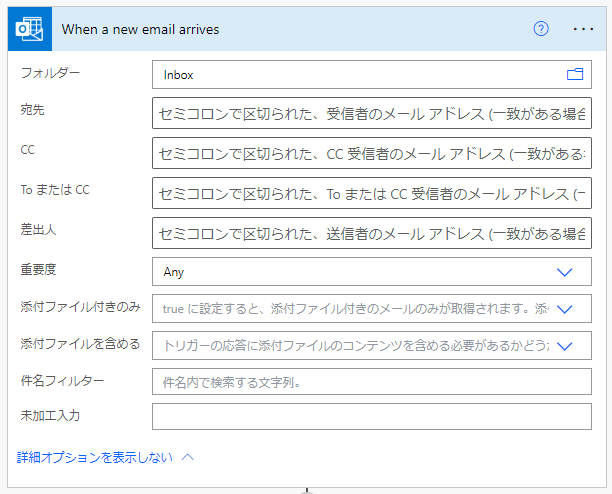Select the 未加工入力 input field
The height and width of the screenshot is (494, 612).
370,416
